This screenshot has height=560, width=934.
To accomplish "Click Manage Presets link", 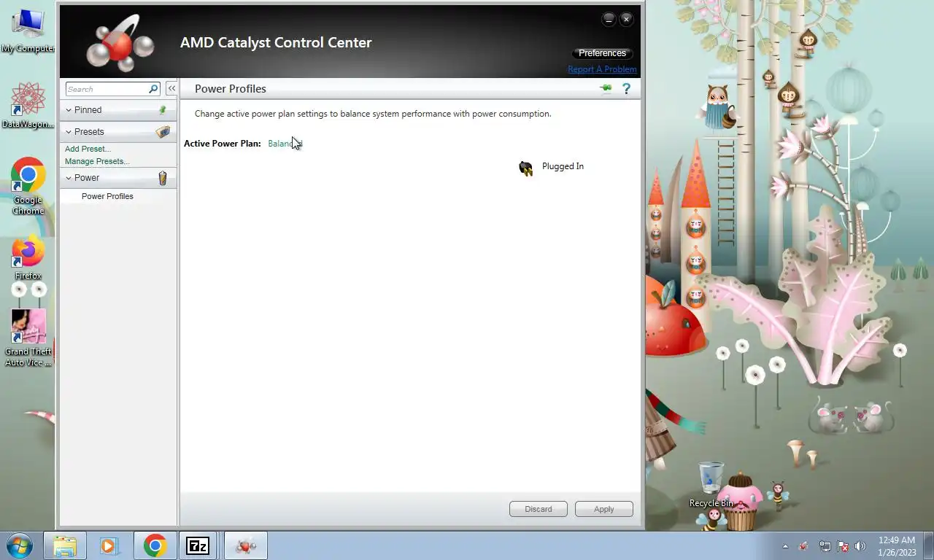I will [97, 161].
